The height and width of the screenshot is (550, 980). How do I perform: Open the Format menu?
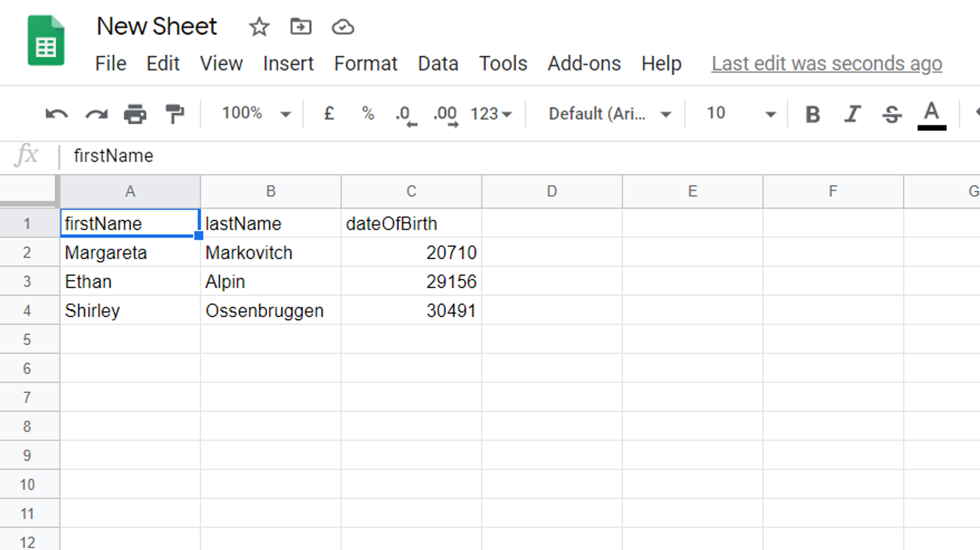pos(366,63)
